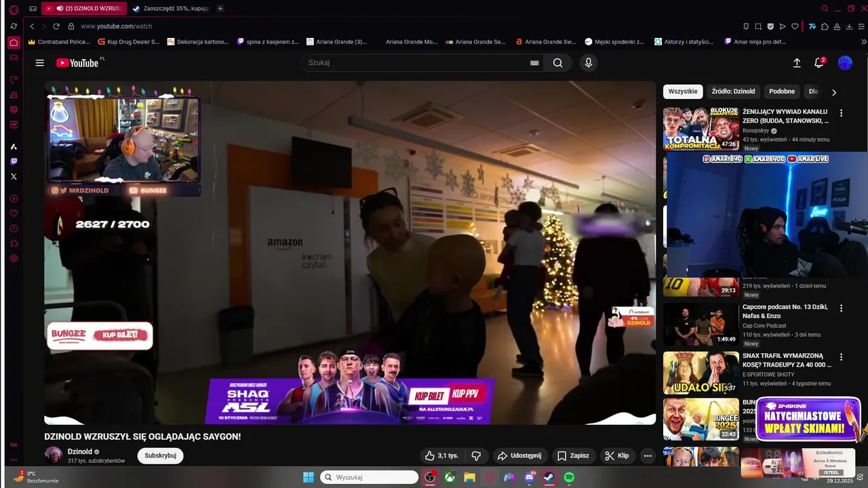Click the Udostępnij share button

pyautogui.click(x=519, y=455)
